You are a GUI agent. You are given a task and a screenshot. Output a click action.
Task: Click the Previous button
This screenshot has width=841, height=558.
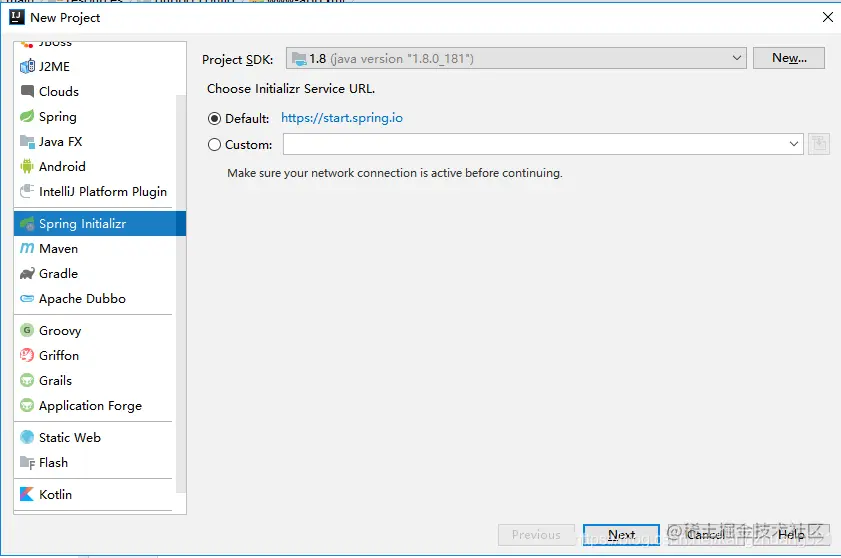(536, 534)
